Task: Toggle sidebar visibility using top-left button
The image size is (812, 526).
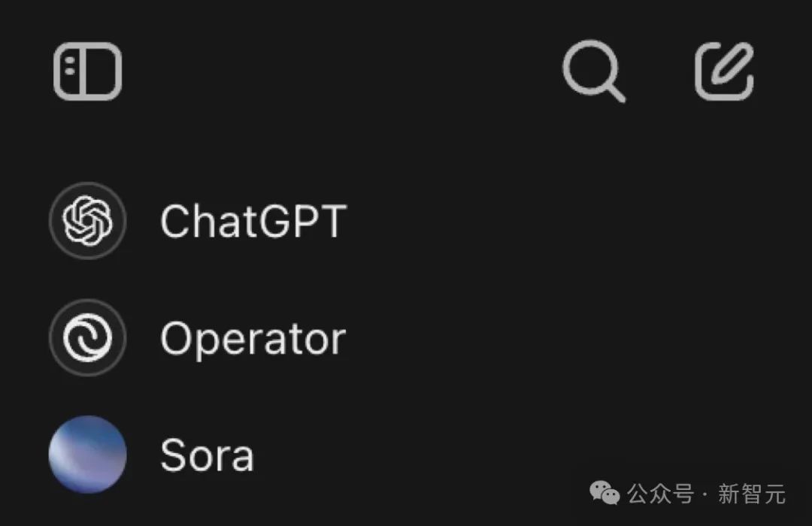Action: [87, 71]
